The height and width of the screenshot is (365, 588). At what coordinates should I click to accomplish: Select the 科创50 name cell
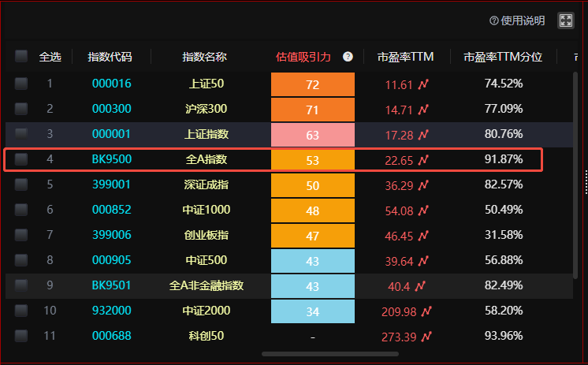pos(207,336)
